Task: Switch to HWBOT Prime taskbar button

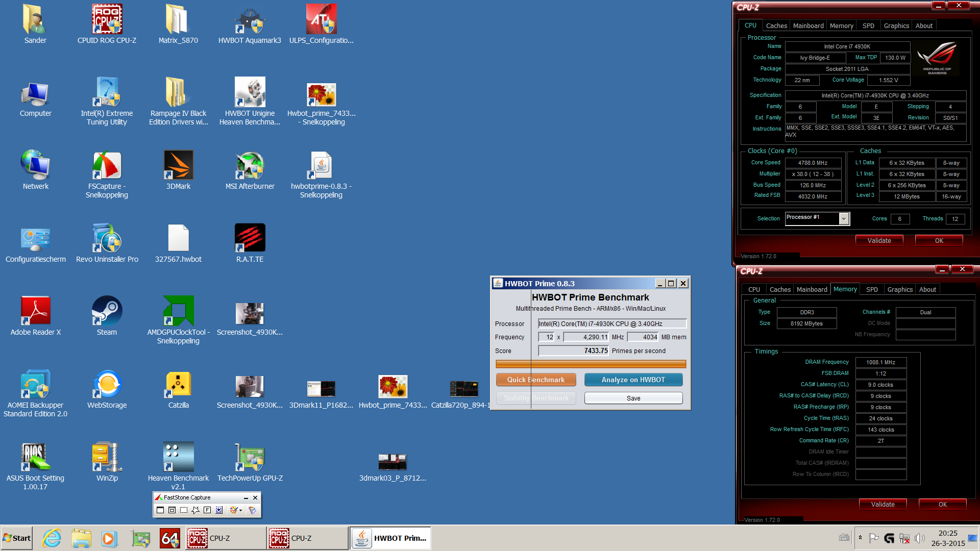Action: [390, 538]
